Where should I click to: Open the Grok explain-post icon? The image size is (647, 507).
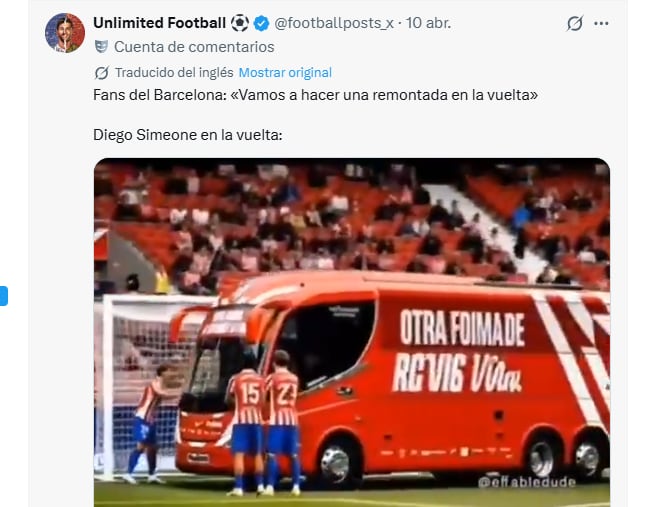pyautogui.click(x=575, y=23)
